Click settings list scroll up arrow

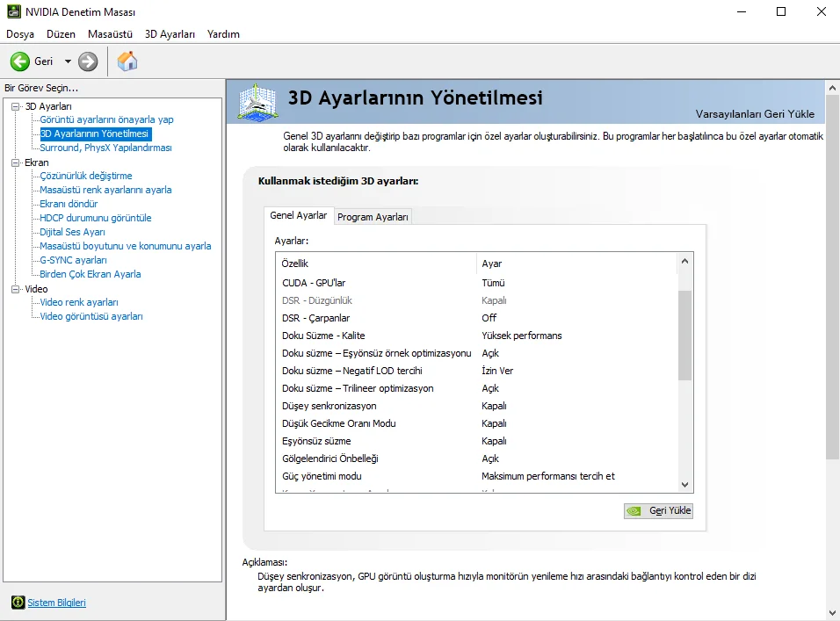click(684, 261)
